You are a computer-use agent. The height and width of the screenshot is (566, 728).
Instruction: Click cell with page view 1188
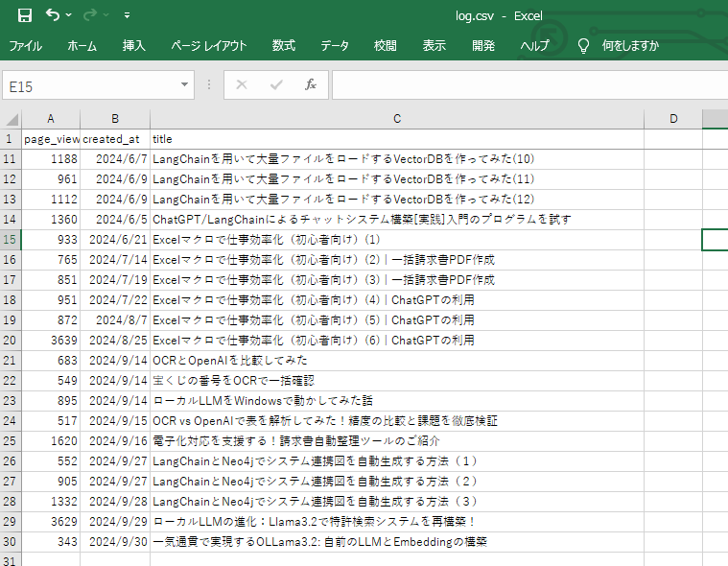pos(51,159)
